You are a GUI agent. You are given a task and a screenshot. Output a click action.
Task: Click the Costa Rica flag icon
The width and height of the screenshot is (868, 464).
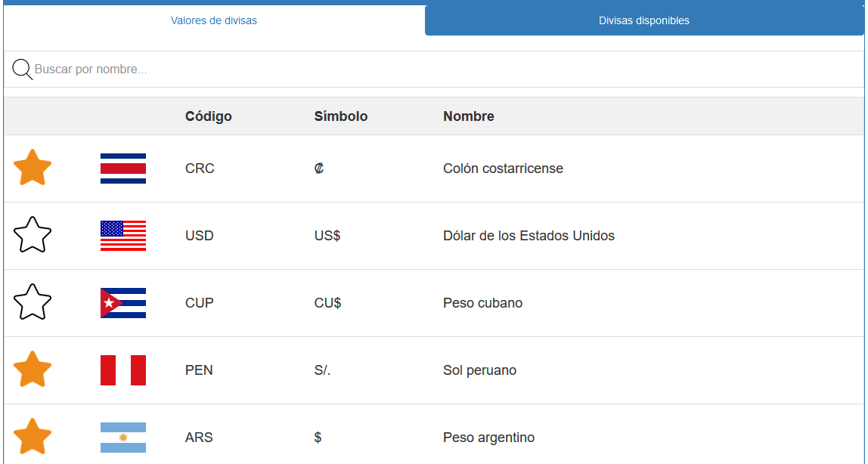click(122, 169)
